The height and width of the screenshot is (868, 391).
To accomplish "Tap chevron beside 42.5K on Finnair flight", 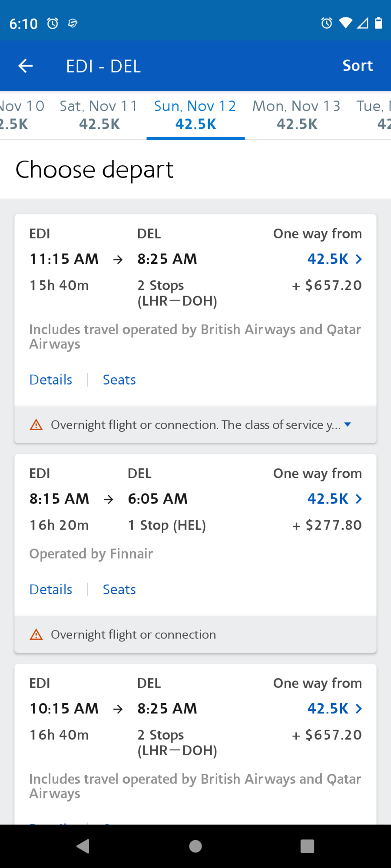I will click(359, 499).
